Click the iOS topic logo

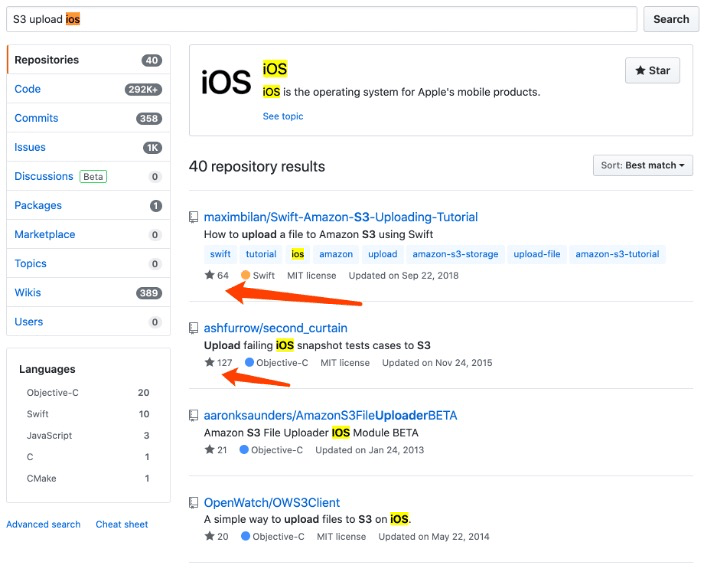pyautogui.click(x=226, y=83)
